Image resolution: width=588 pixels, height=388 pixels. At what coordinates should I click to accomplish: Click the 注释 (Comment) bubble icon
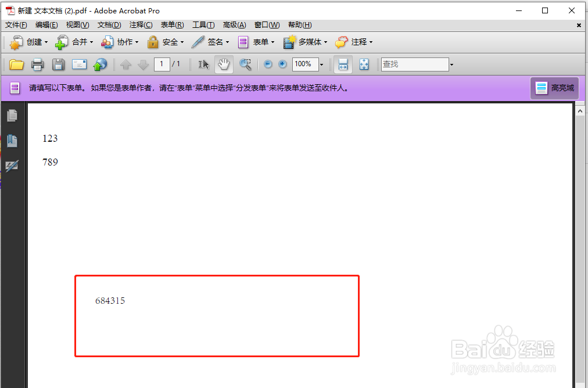[x=341, y=42]
